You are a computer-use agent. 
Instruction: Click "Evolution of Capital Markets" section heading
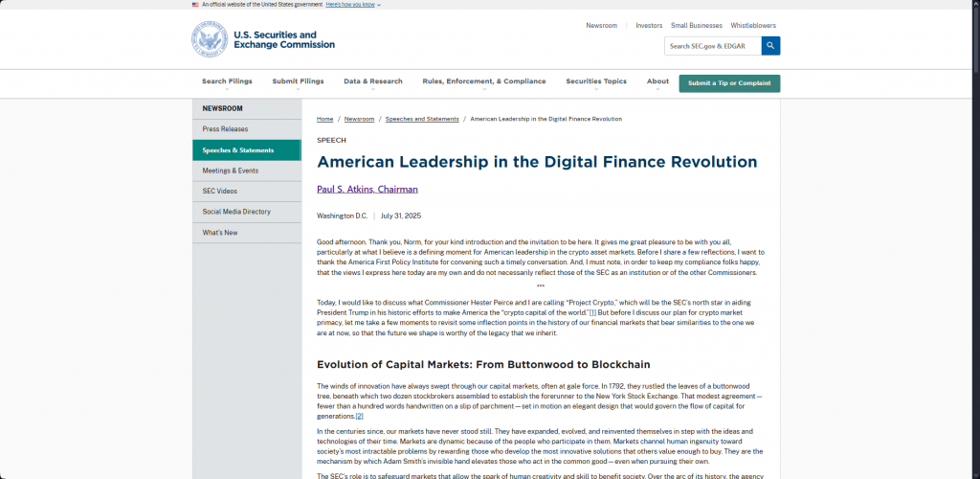coord(483,365)
